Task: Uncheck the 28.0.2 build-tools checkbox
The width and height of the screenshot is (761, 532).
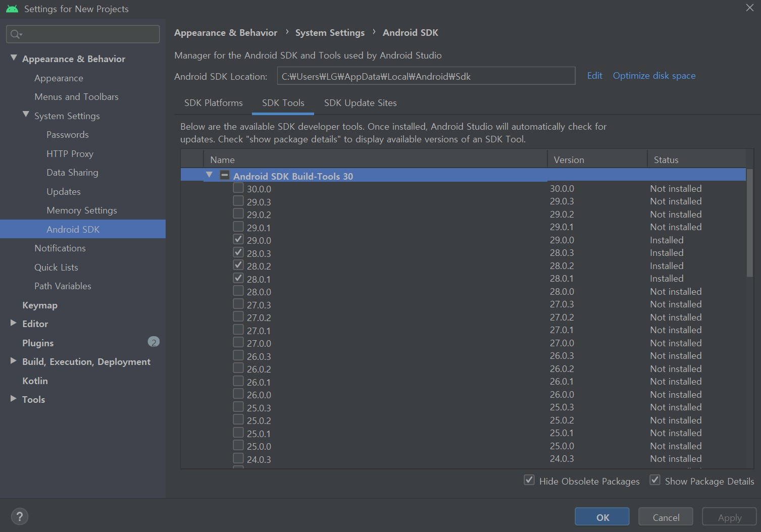Action: click(238, 265)
